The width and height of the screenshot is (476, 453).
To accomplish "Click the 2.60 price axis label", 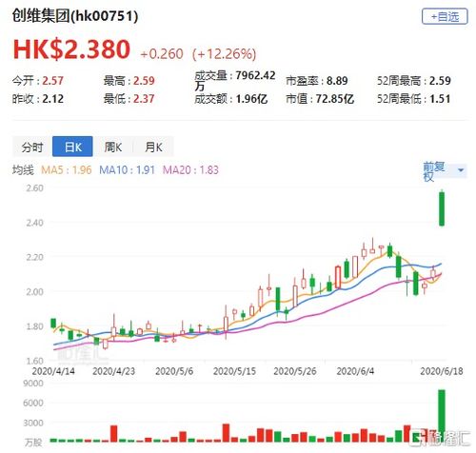I will click(34, 188).
